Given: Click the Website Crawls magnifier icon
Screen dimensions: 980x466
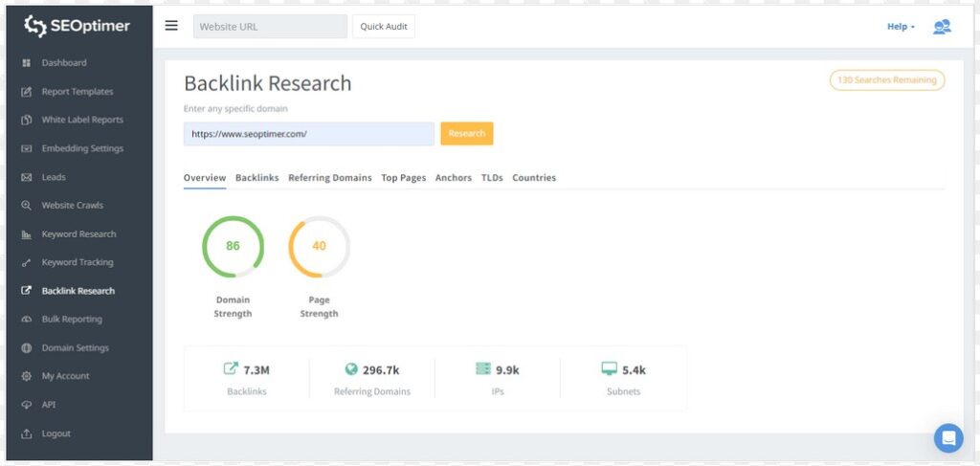Looking at the screenshot, I should click(26, 206).
